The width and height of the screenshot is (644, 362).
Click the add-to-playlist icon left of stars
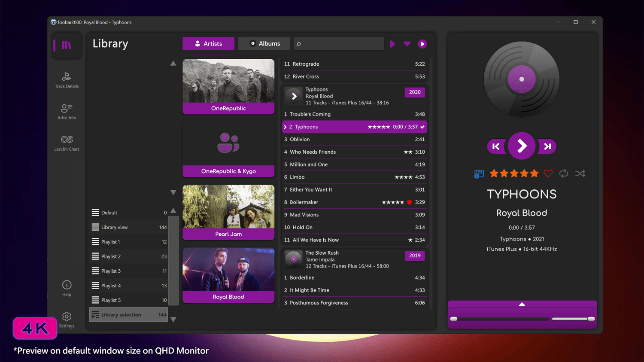tap(479, 173)
